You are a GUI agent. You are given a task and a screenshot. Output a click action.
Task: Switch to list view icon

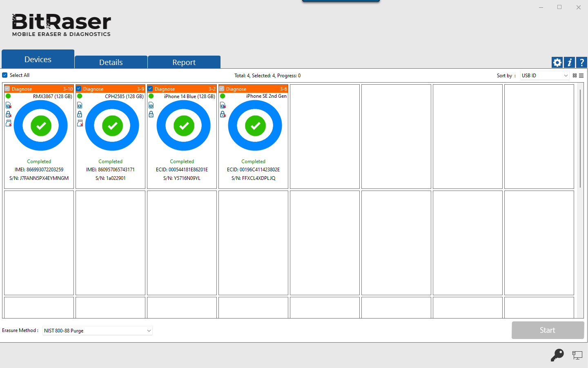point(581,76)
